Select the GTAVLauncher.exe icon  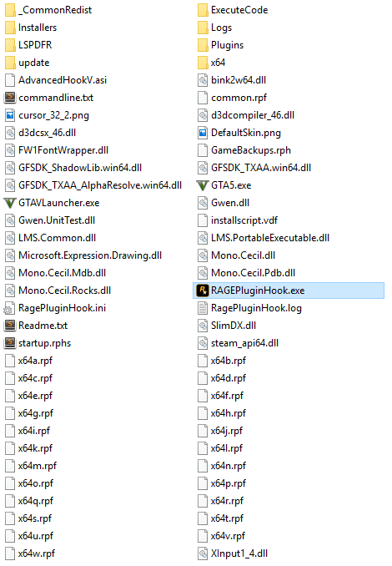coord(10,203)
